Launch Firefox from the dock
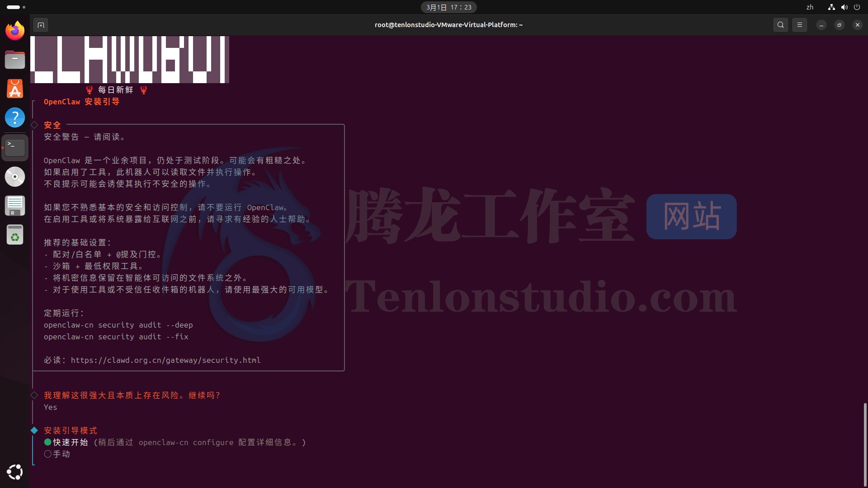The width and height of the screenshot is (868, 488). (15, 31)
